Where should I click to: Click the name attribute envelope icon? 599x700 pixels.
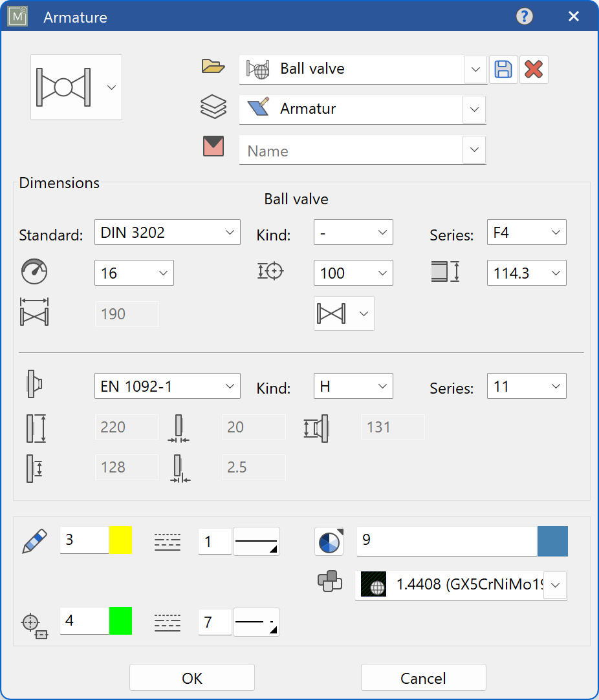pyautogui.click(x=213, y=146)
